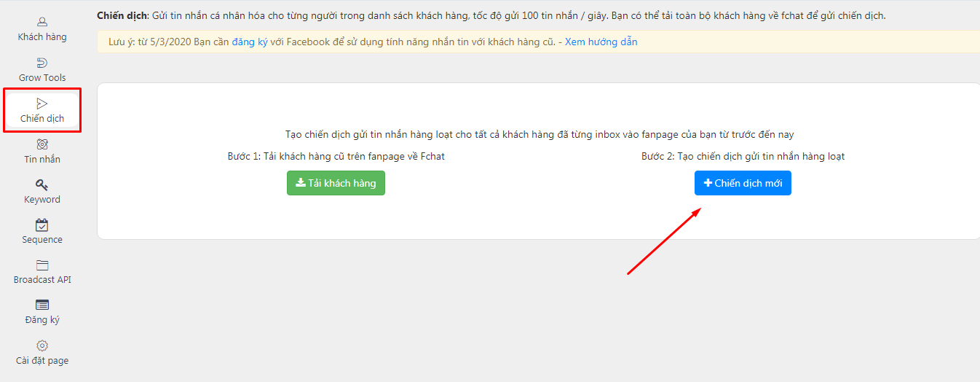Open the Broadcast API sidebar label
This screenshot has height=382, width=980.
coord(42,280)
